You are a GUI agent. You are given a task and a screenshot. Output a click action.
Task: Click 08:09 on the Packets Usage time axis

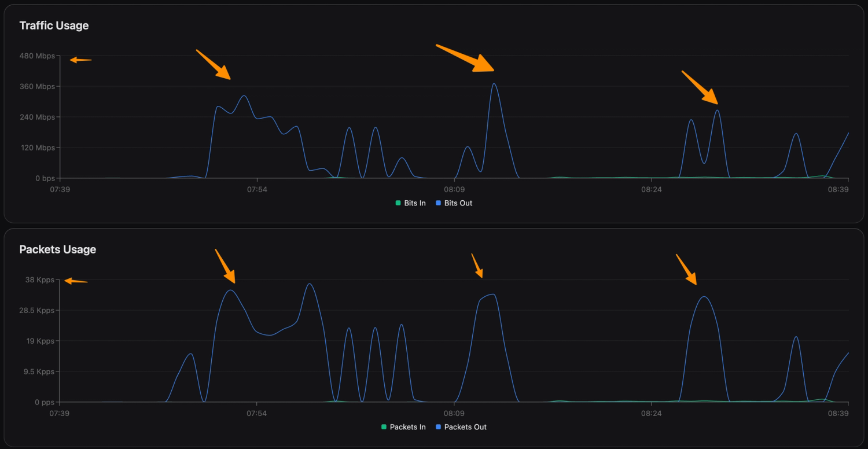point(454,413)
